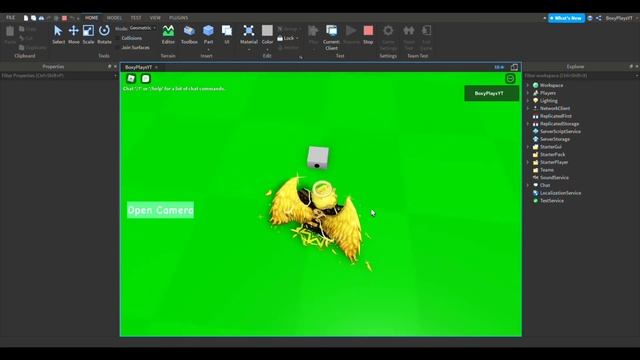Open the Roblox menu icon in viewport
This screenshot has width=640, height=360.
[x=131, y=78]
